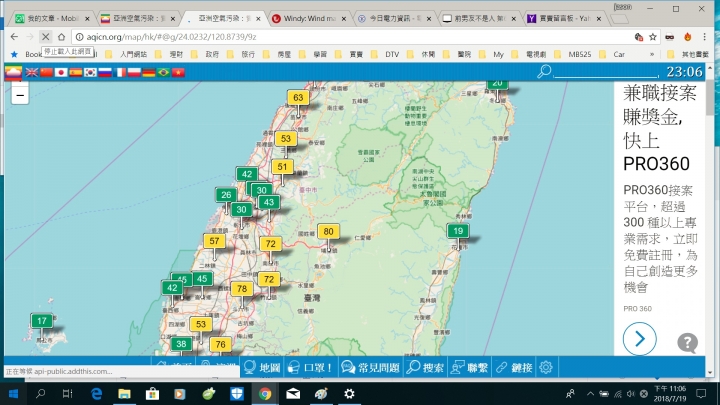This screenshot has width=720, height=405.
Task: Open 常見問題 FAQ in the bottom toolbar
Action: tap(369, 368)
